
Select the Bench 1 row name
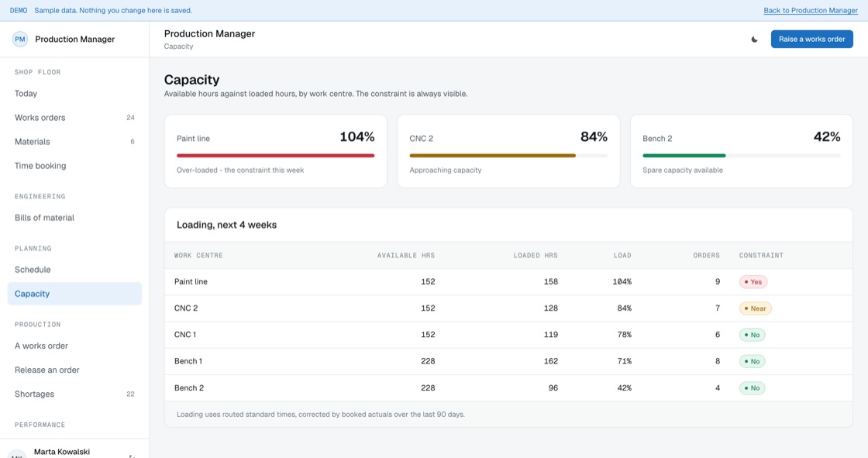[188, 361]
